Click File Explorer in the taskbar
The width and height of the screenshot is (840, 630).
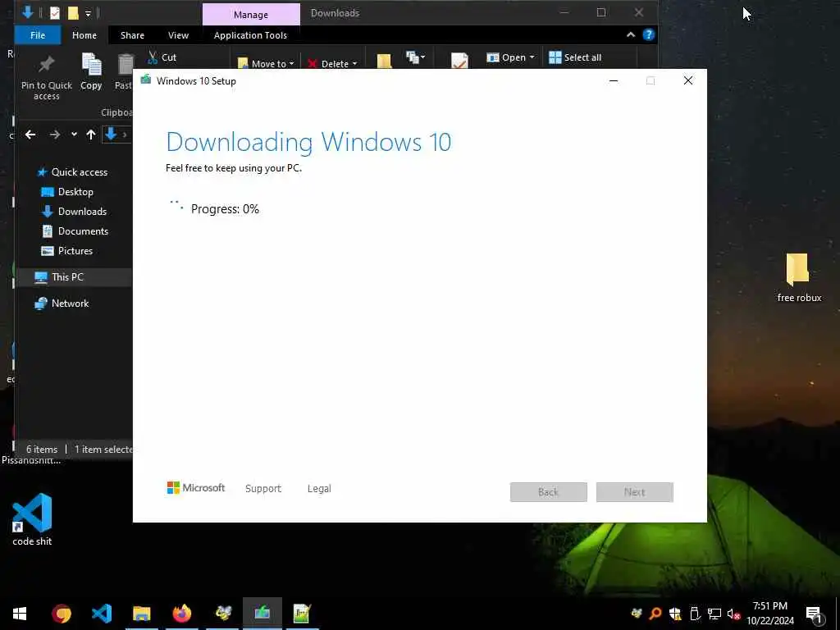click(141, 614)
